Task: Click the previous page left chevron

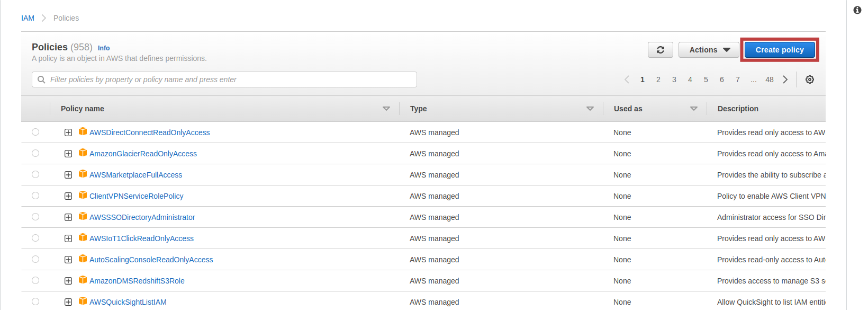Action: 627,79
